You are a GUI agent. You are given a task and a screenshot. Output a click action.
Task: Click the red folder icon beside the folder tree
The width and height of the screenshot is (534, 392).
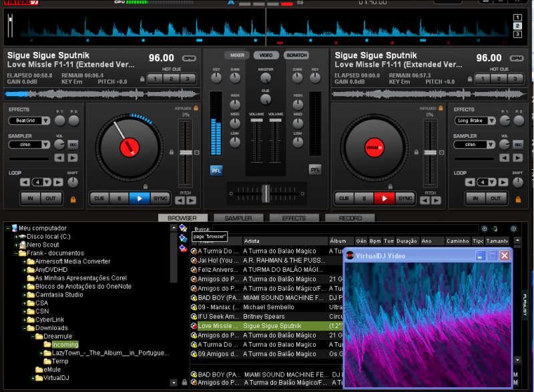click(183, 248)
